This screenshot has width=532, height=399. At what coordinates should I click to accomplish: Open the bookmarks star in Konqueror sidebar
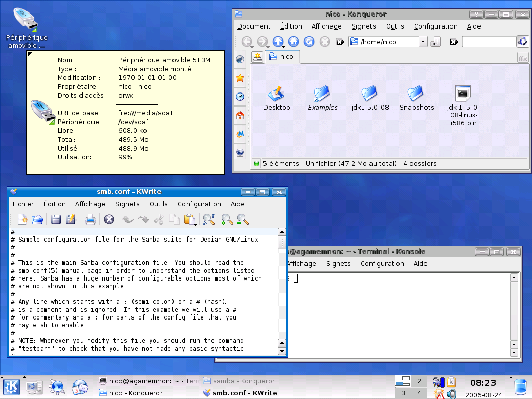pyautogui.click(x=240, y=78)
